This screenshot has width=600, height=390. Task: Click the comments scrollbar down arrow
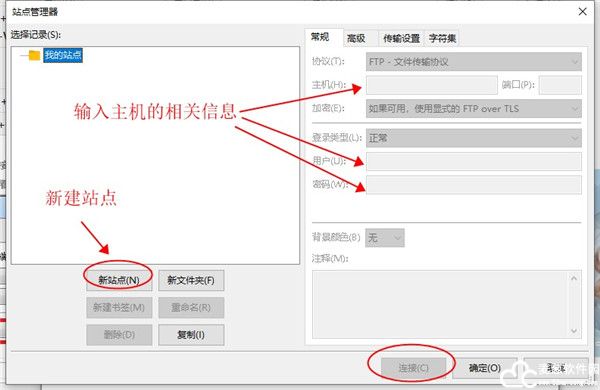574,331
